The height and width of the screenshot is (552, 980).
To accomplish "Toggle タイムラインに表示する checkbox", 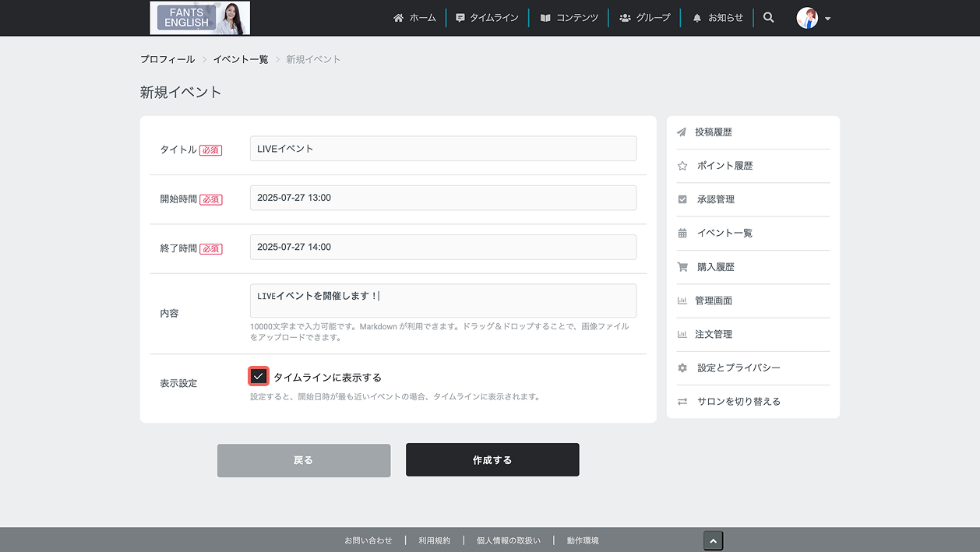I will pos(259,377).
